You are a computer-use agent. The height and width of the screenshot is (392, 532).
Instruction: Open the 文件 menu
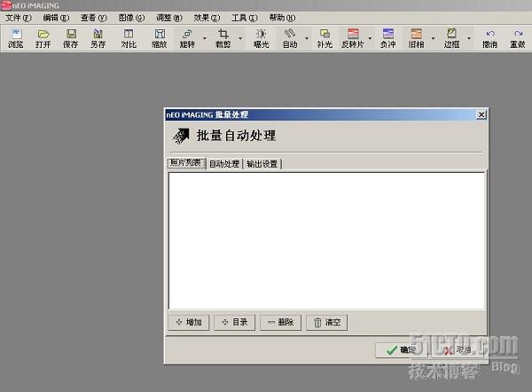(19, 18)
